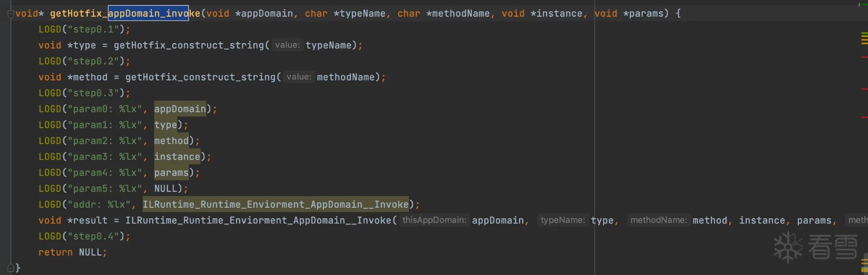Image resolution: width=868 pixels, height=275 pixels.
Task: Click the truncated 'meth' hint at line end
Action: tap(857, 220)
